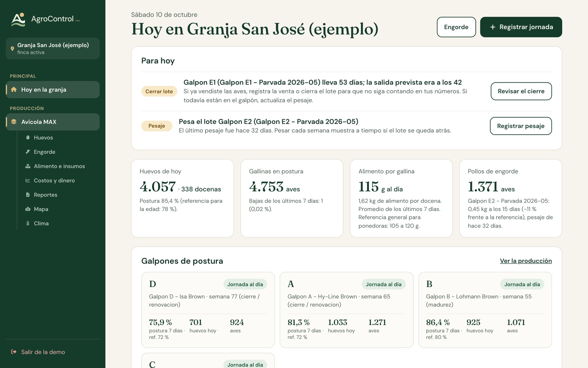Click the home icon for Hoy en la granja
This screenshot has height=368, width=588.
tap(14, 89)
